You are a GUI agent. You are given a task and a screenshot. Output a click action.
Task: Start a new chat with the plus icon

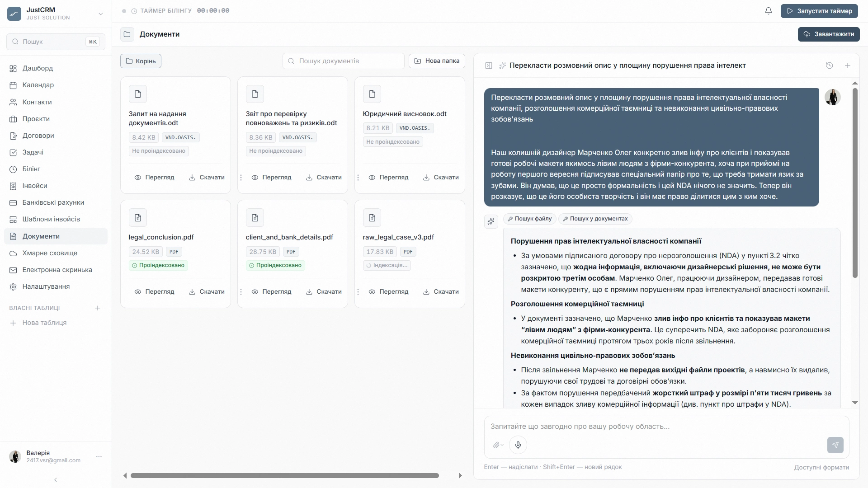(x=848, y=66)
